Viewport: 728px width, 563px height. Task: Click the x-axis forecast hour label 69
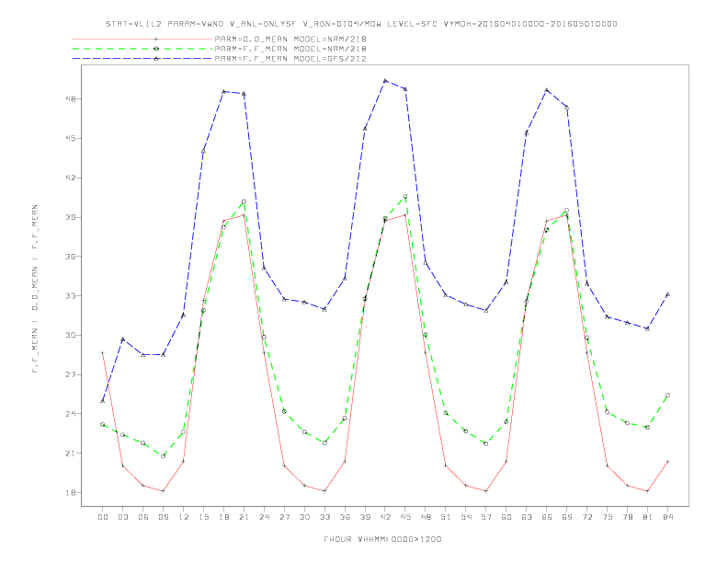pyautogui.click(x=567, y=517)
